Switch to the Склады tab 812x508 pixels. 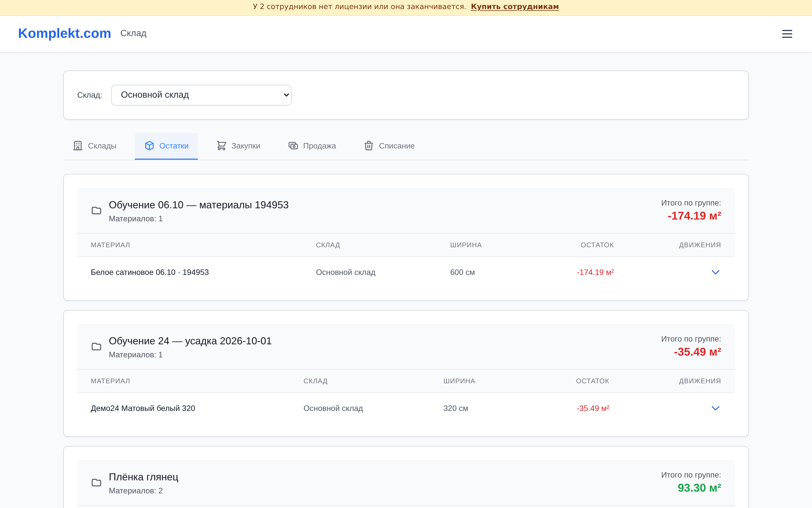point(95,146)
